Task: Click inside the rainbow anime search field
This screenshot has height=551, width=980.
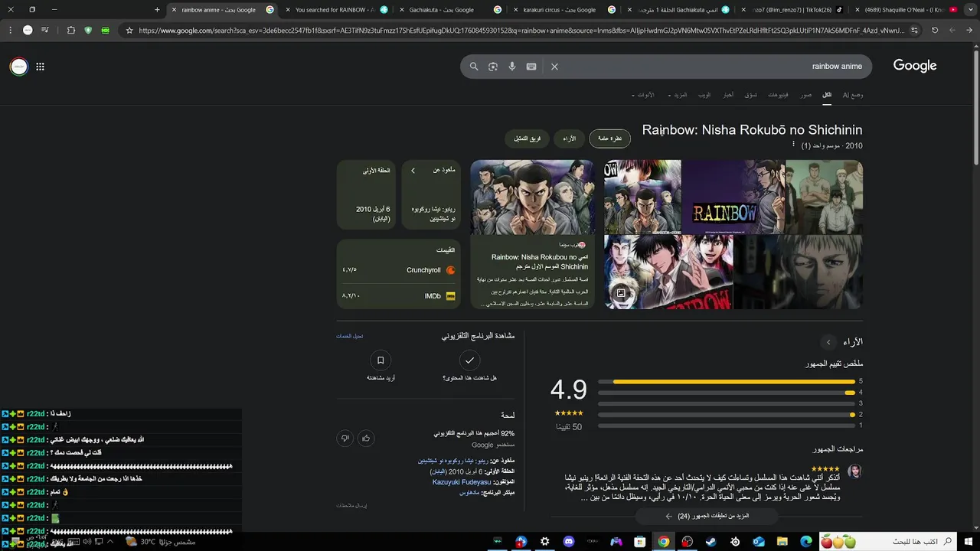Action: 712,67
